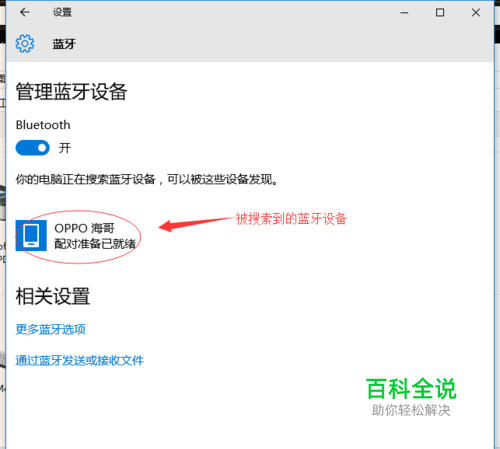Click the 相关设置 heading
This screenshot has height=449, width=500.
pyautogui.click(x=53, y=296)
